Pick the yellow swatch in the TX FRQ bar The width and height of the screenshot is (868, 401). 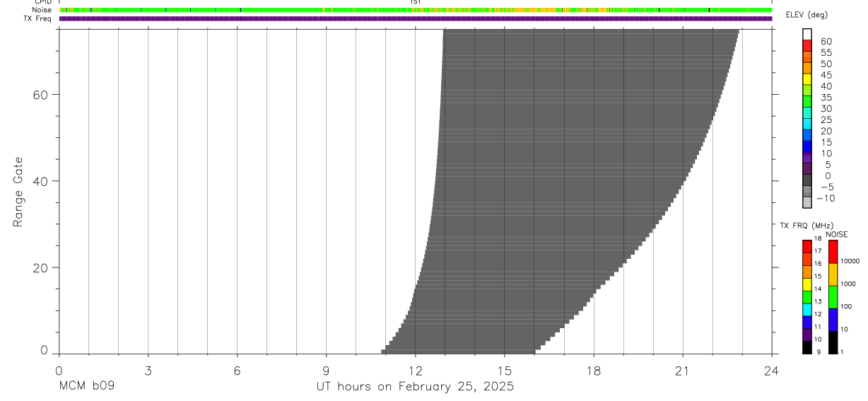pos(807,284)
